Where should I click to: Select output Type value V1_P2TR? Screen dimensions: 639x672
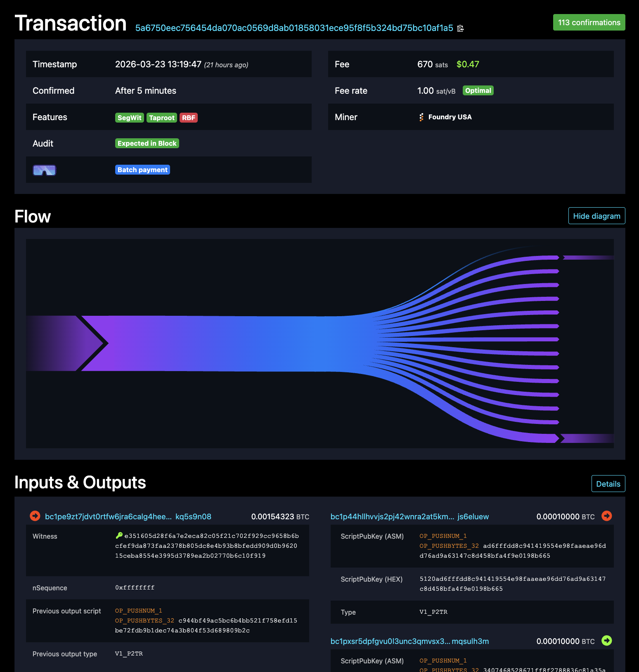click(433, 612)
